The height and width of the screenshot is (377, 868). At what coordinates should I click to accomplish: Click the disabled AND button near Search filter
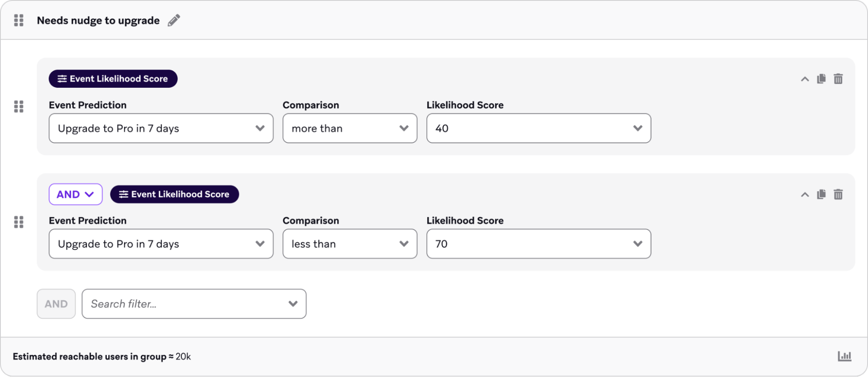56,304
